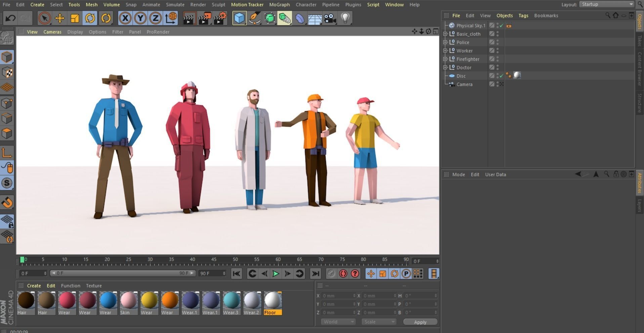This screenshot has height=333, width=644.
Task: Expand the Firefighter object tree
Action: point(445,59)
